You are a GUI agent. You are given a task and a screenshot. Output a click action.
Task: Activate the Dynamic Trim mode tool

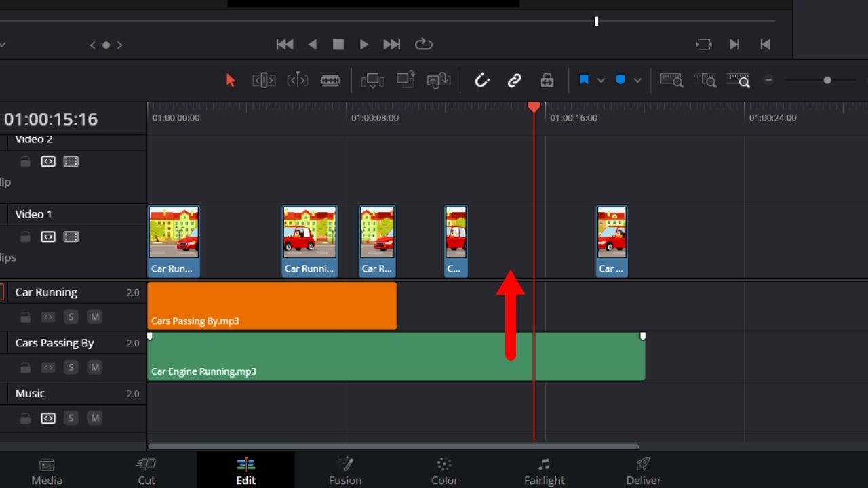[297, 80]
